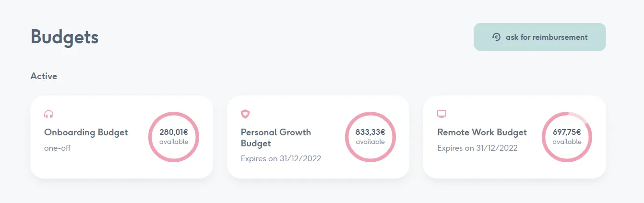Click the 280,01€ available amount
The width and height of the screenshot is (644, 203).
click(x=174, y=132)
